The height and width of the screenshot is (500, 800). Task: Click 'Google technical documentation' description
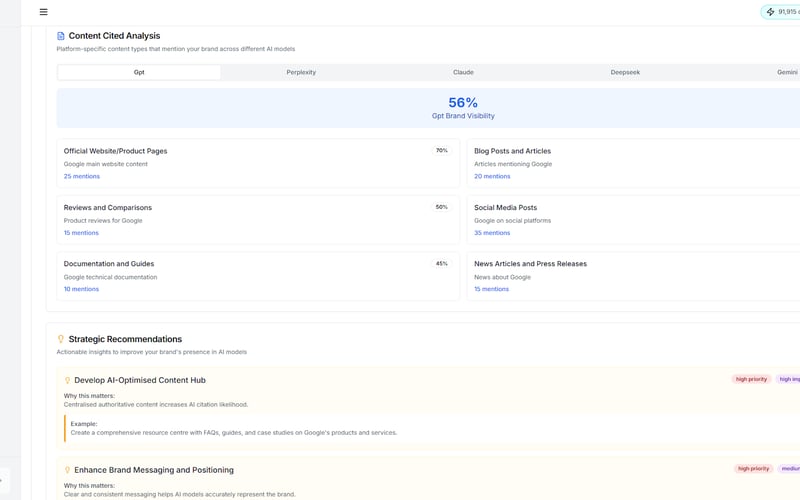coord(110,277)
